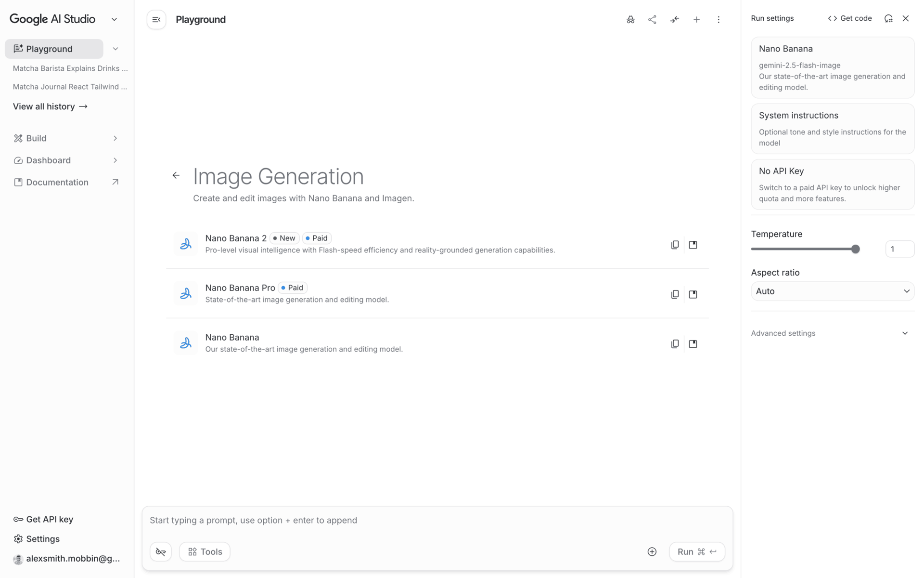
Task: Toggle the crossed-eye icon in prompt box
Action: 161,552
